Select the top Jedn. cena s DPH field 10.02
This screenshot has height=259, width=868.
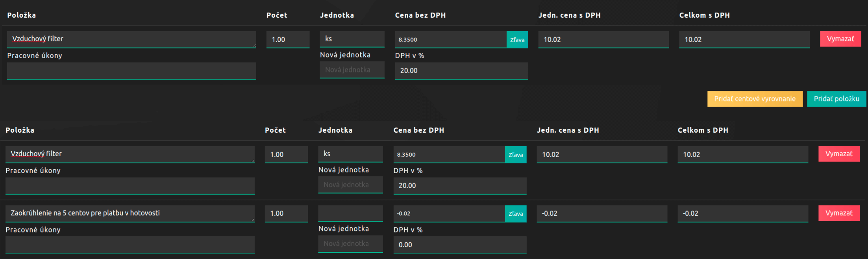603,40
